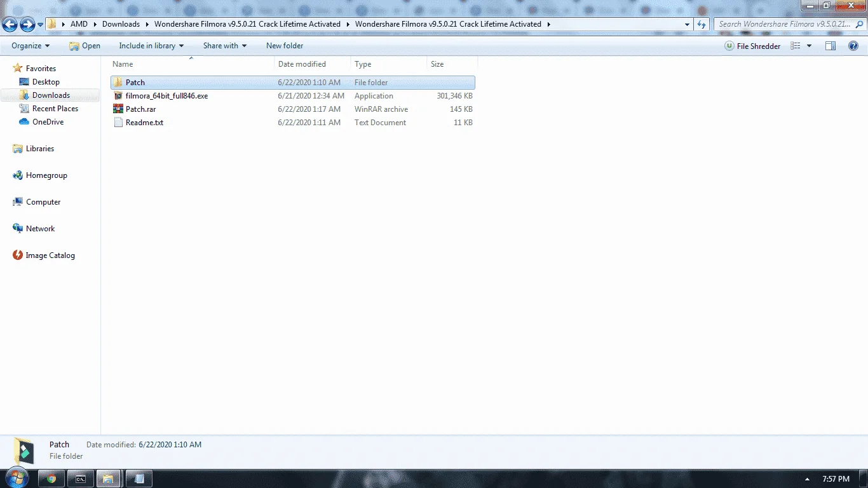Select the filmora_64bit_full846.exe application icon
The image size is (868, 488).
pos(118,96)
